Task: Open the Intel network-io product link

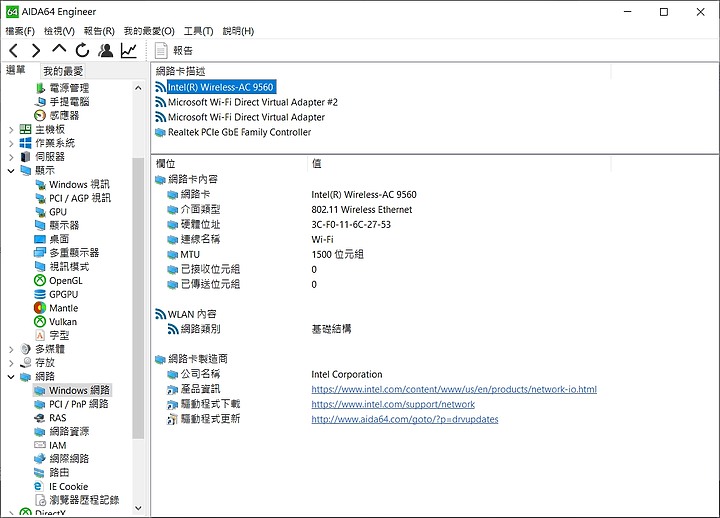Action: 454,389
